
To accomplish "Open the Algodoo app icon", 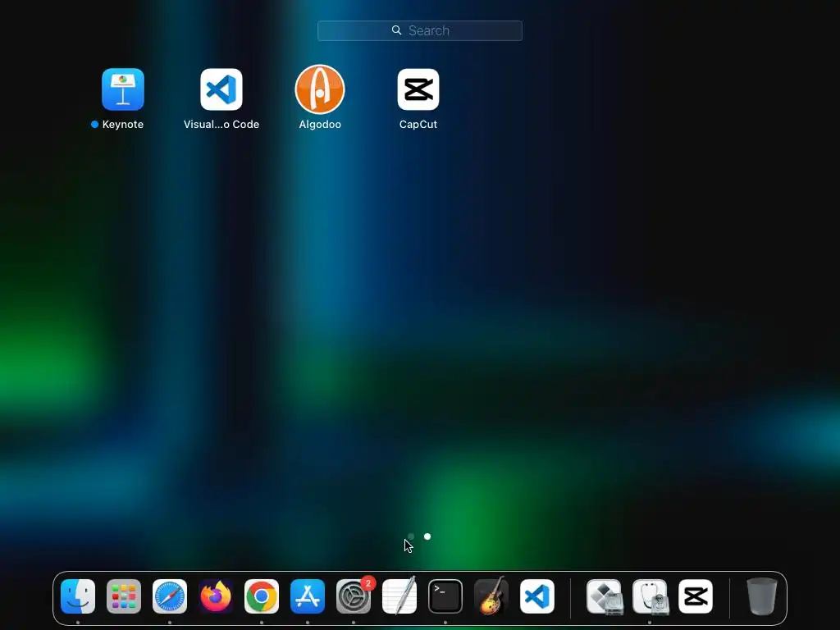I will 320,89.
